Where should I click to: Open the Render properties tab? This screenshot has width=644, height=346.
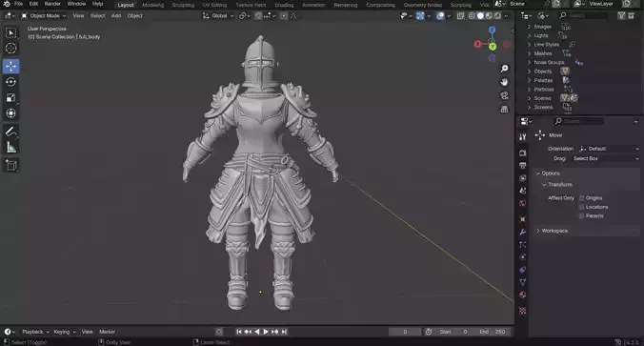coord(522,153)
